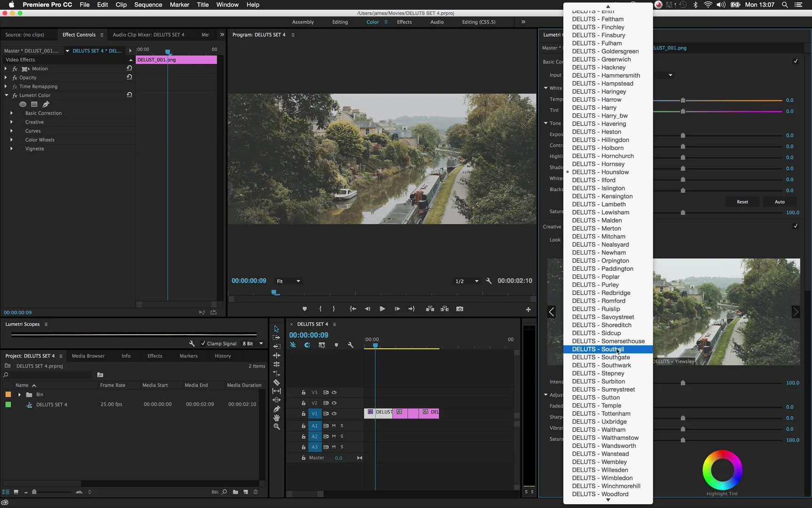Click the Auto button in Tone section
812x508 pixels.
[x=780, y=202]
